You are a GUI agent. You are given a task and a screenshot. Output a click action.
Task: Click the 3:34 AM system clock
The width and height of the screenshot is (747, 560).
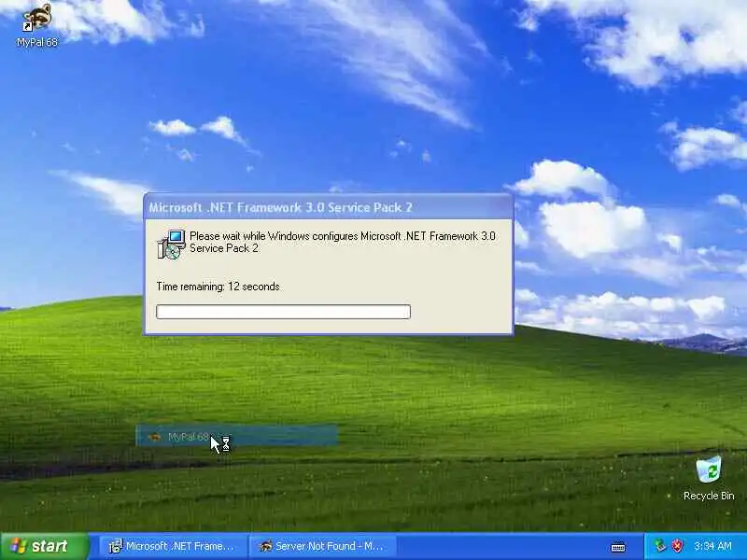click(x=712, y=546)
